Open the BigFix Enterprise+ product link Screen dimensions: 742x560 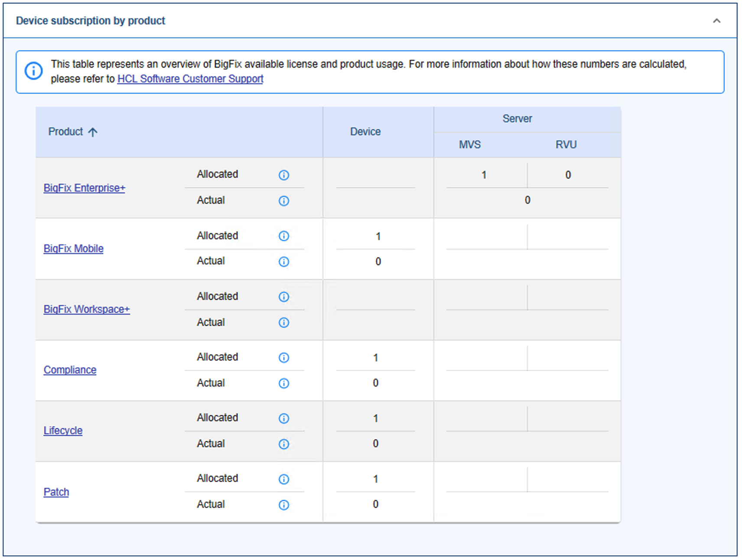click(85, 188)
